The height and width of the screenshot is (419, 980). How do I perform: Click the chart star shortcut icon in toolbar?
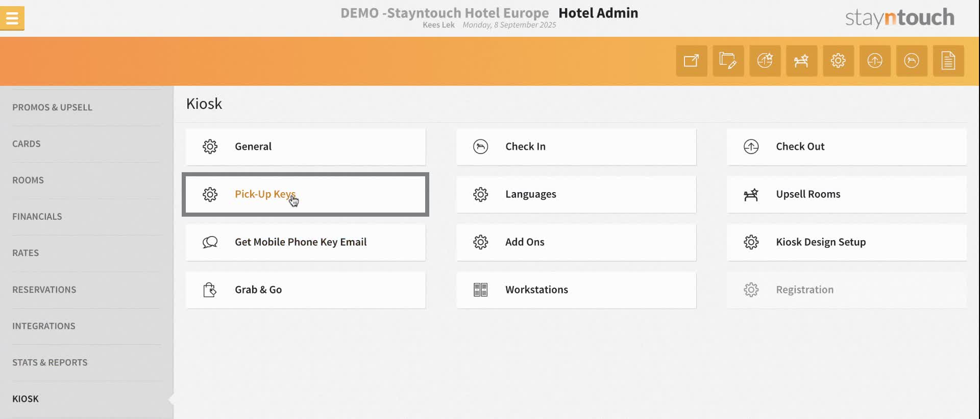(765, 61)
